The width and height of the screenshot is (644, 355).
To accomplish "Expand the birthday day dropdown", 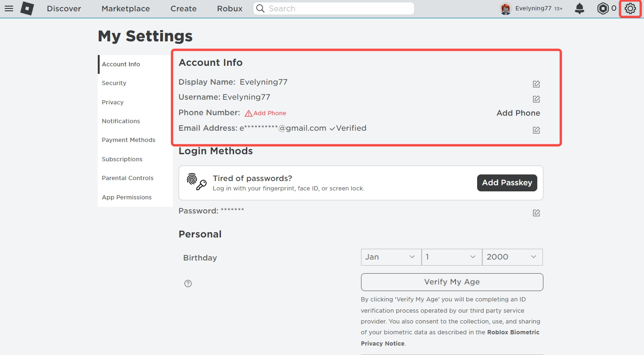I will (x=451, y=257).
